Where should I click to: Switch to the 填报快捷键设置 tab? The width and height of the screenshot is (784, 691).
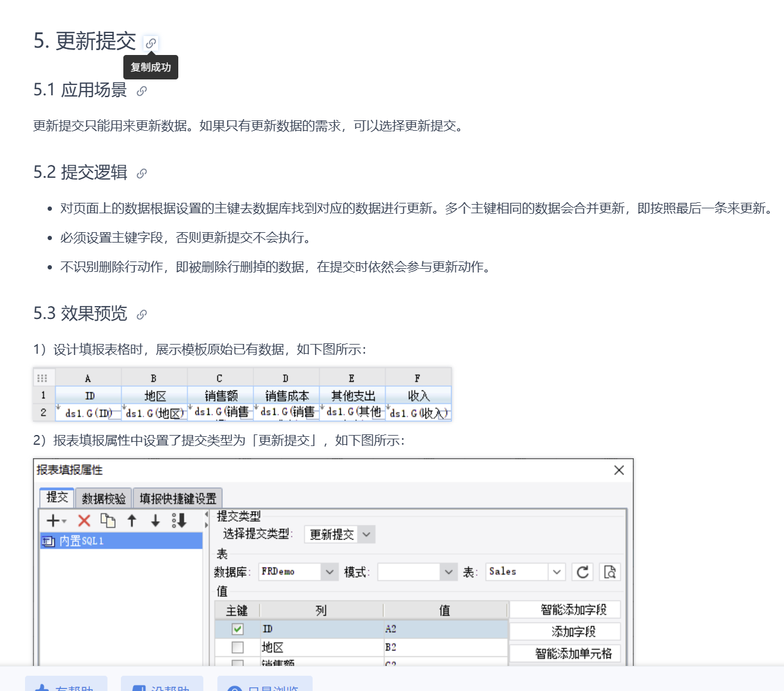click(178, 499)
